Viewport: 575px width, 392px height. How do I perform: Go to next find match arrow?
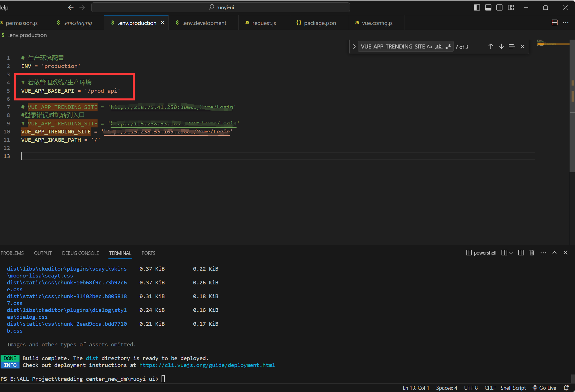pos(501,46)
